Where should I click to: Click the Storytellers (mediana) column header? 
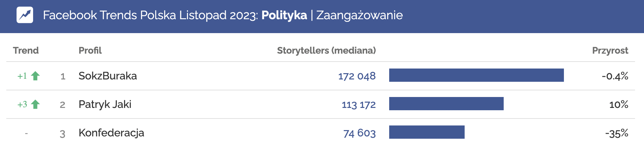coord(326,50)
